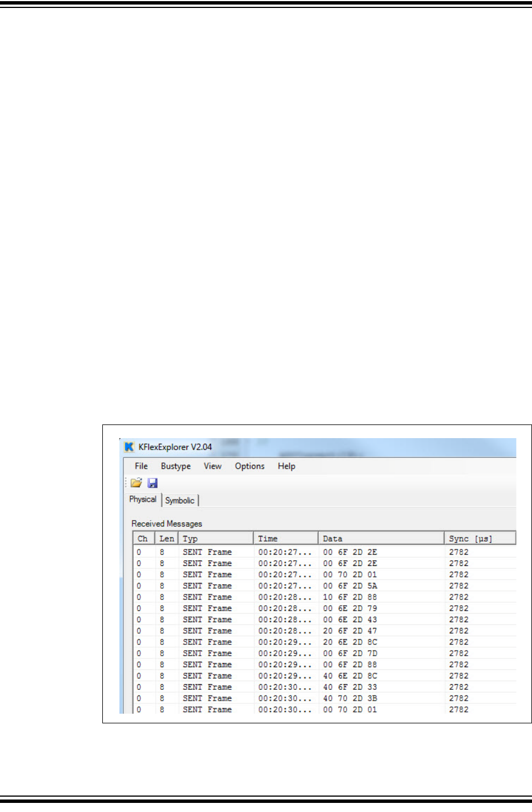Select the data value 00 6E 2D 79
Screen dimensions: 532x812
(350, 609)
